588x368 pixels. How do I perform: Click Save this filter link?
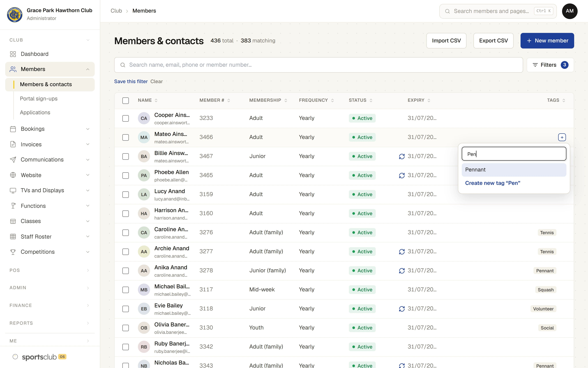(131, 82)
